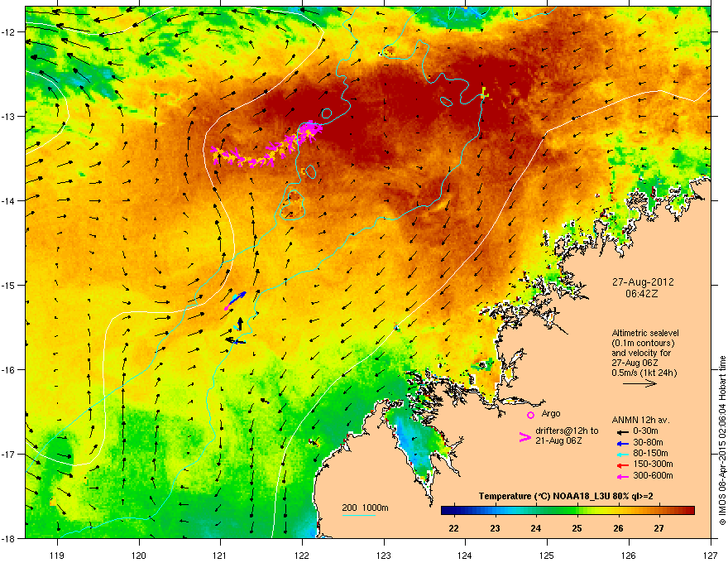Click the 'Argo' legend label

pyautogui.click(x=551, y=413)
